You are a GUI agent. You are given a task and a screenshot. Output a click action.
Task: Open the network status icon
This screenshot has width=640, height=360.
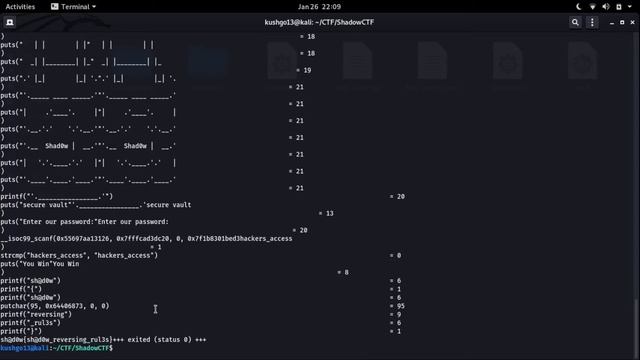click(592, 7)
